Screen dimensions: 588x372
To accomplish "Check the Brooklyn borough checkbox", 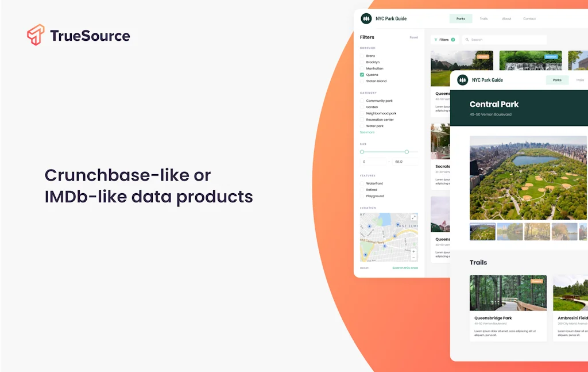I will point(362,62).
